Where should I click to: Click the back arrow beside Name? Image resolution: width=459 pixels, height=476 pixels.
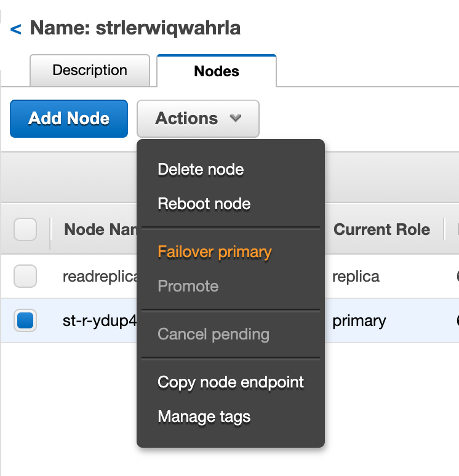click(16, 29)
